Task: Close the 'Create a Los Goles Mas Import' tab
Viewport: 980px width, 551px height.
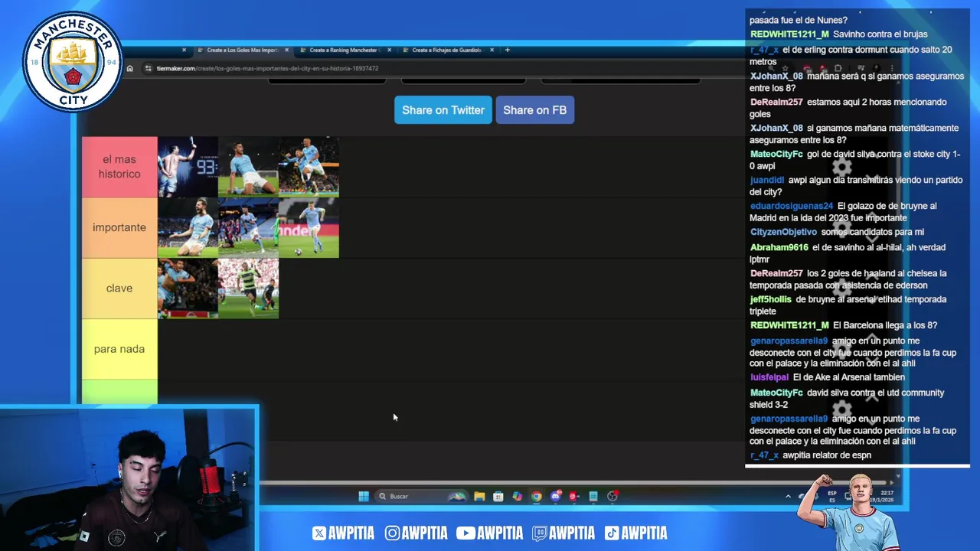Action: (287, 50)
